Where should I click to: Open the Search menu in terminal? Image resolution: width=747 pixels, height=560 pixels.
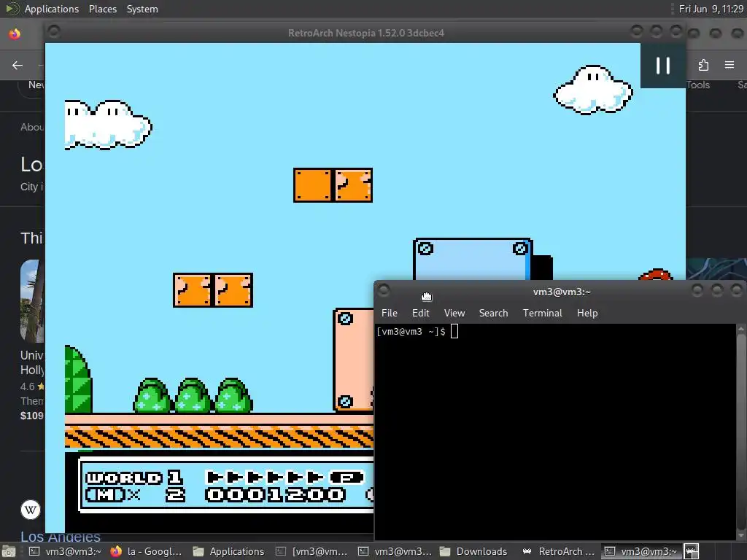click(x=493, y=313)
